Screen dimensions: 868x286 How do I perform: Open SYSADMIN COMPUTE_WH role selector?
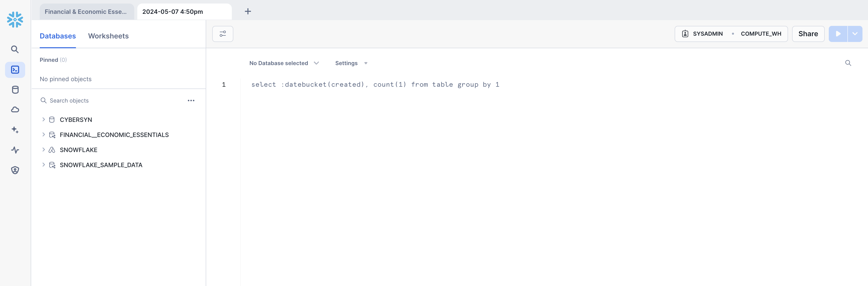[730, 34]
